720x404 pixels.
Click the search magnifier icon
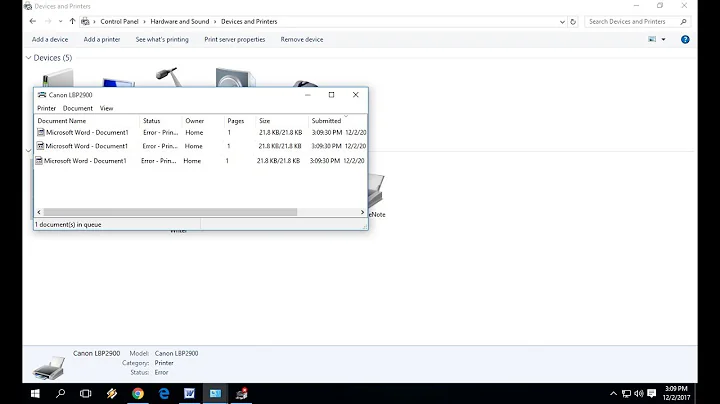click(683, 22)
